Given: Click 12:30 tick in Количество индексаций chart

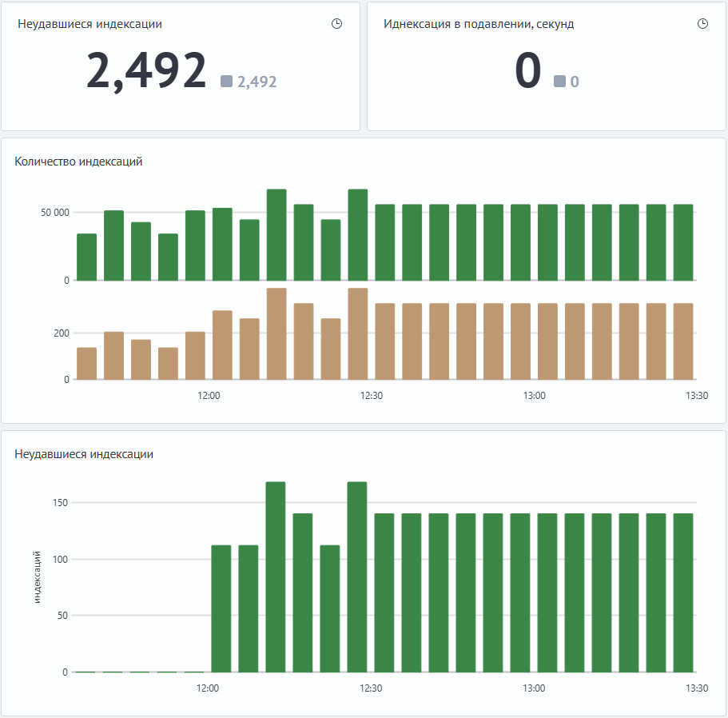Looking at the screenshot, I should (372, 396).
